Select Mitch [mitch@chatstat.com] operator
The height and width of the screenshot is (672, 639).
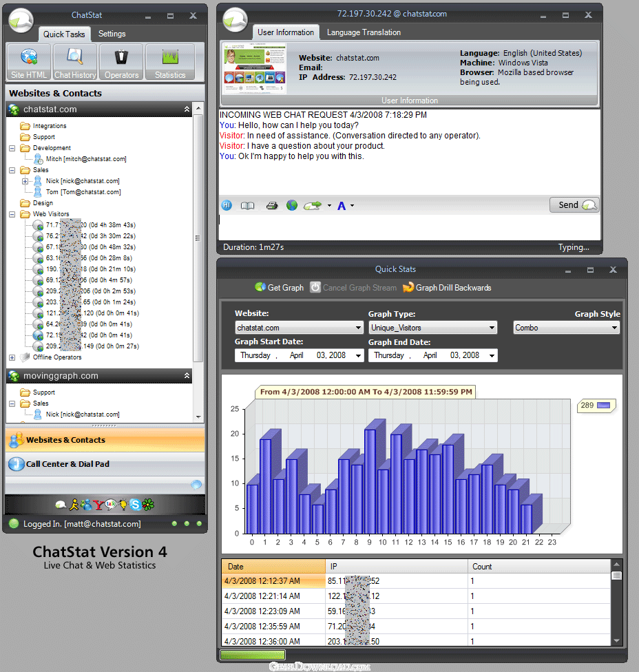pos(85,159)
